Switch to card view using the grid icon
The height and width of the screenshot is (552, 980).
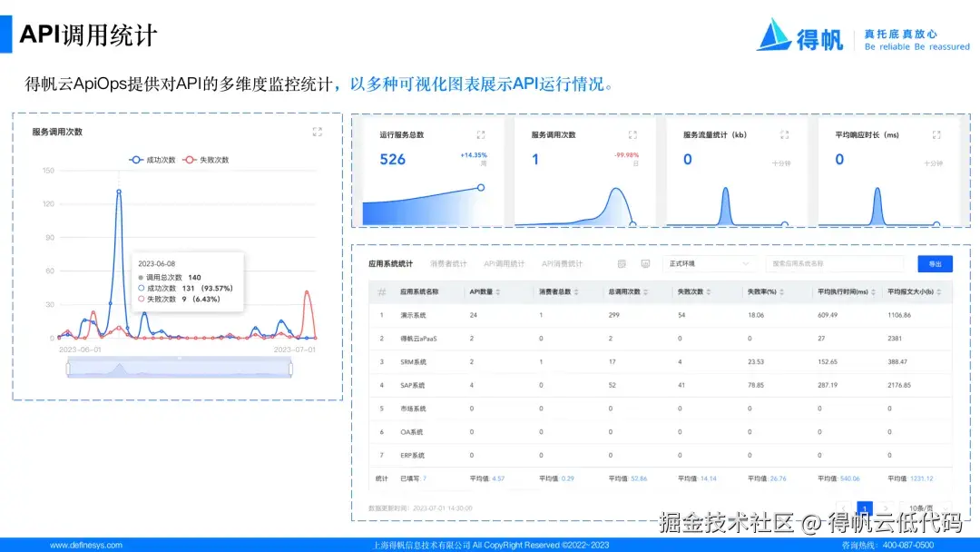(620, 263)
